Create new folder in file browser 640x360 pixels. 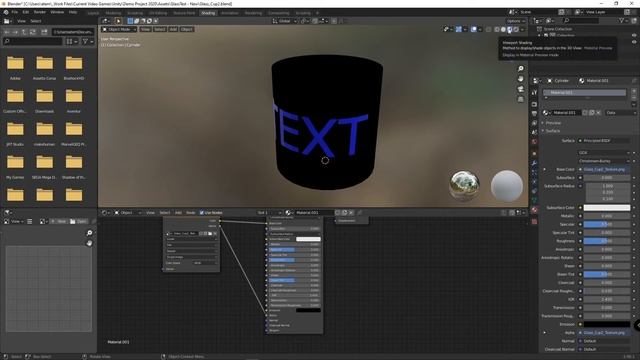[44, 32]
